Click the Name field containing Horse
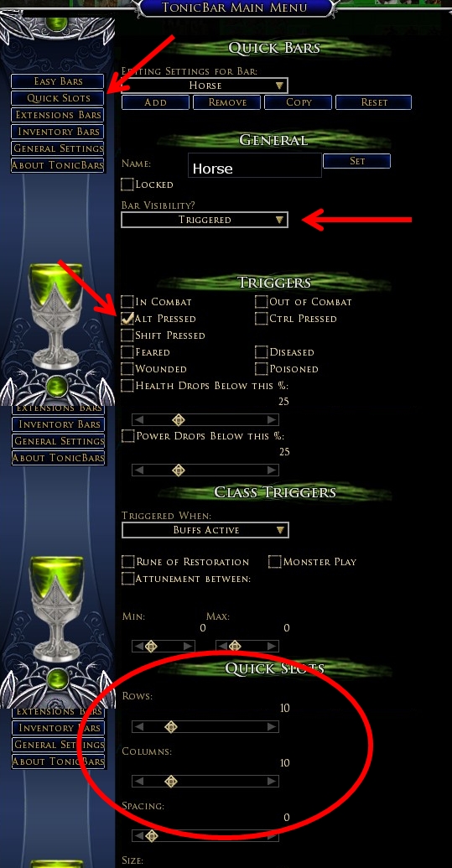The width and height of the screenshot is (452, 868). [x=255, y=165]
